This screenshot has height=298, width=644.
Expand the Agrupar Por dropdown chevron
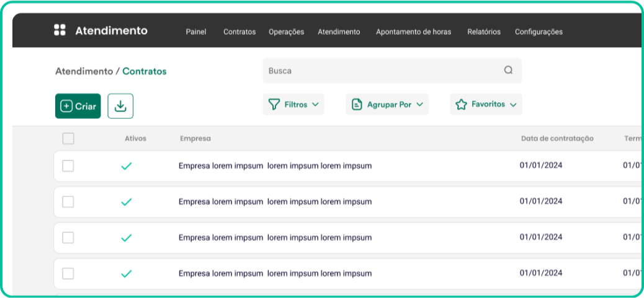tap(419, 105)
